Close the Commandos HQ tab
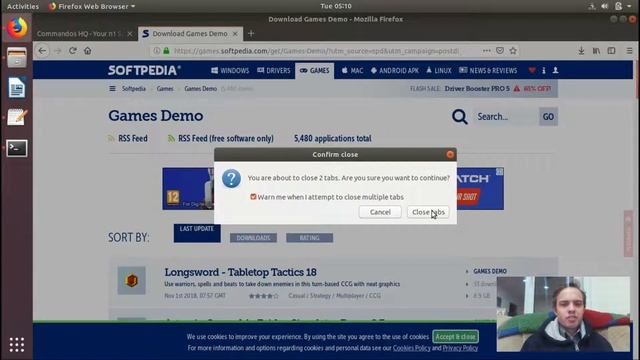Screen dimensions: 640x360 click(x=129, y=34)
